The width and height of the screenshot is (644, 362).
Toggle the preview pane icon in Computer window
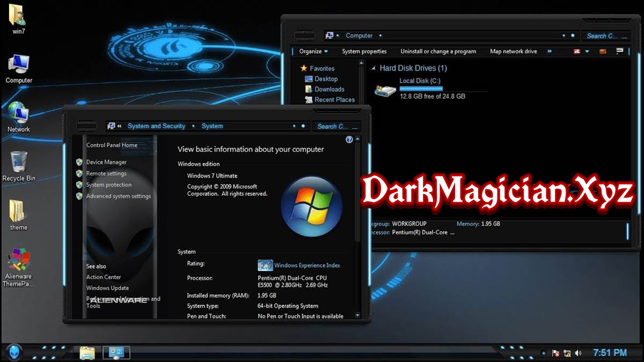click(603, 51)
